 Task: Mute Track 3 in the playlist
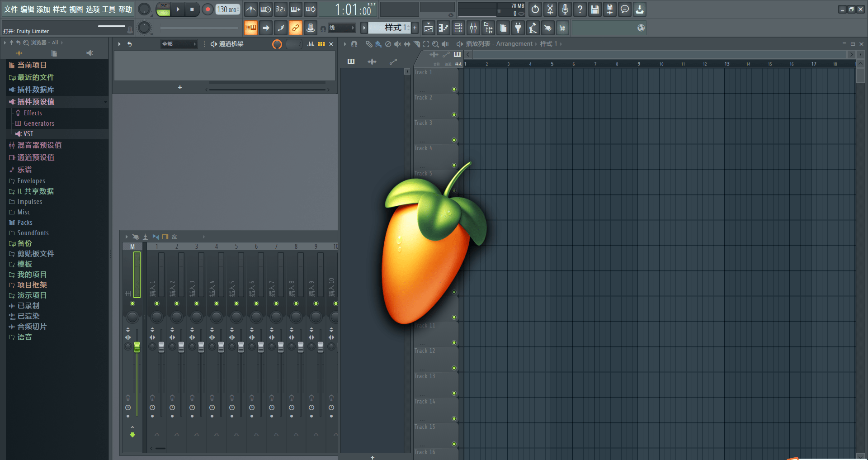454,140
